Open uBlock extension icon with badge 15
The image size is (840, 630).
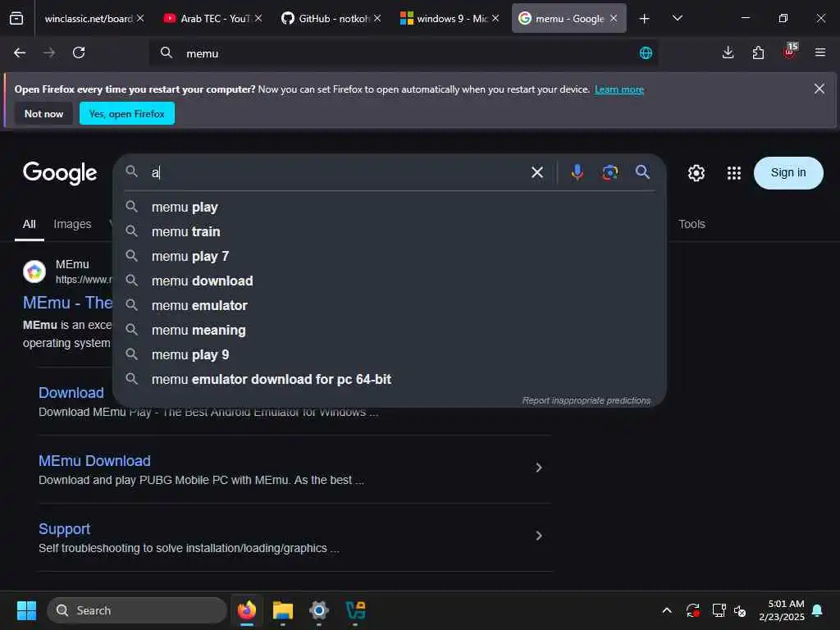[790, 52]
